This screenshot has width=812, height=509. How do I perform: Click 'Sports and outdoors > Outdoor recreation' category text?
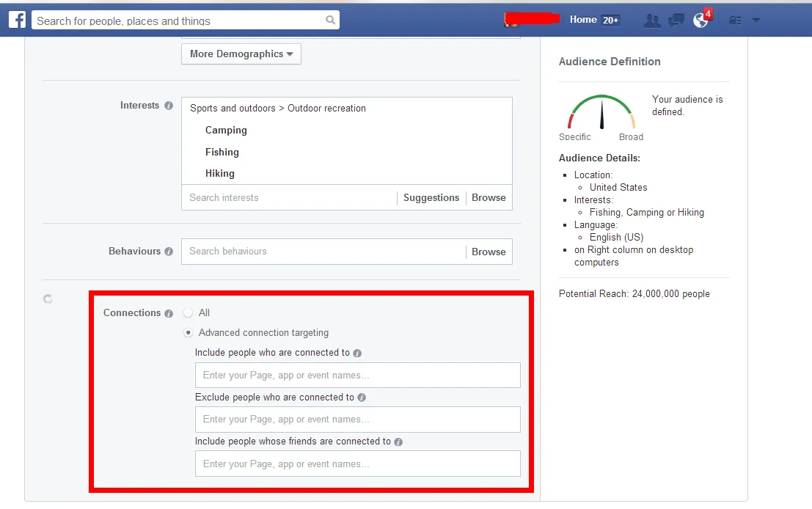[277, 109]
